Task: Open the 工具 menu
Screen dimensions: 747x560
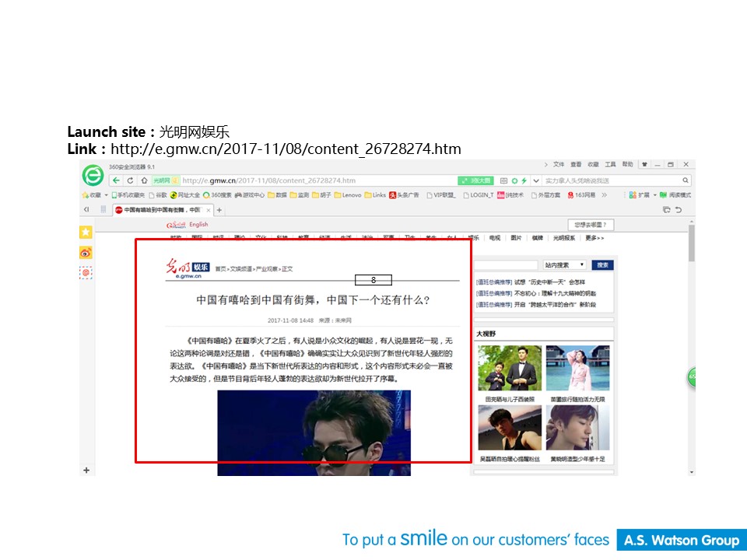Action: pos(610,165)
